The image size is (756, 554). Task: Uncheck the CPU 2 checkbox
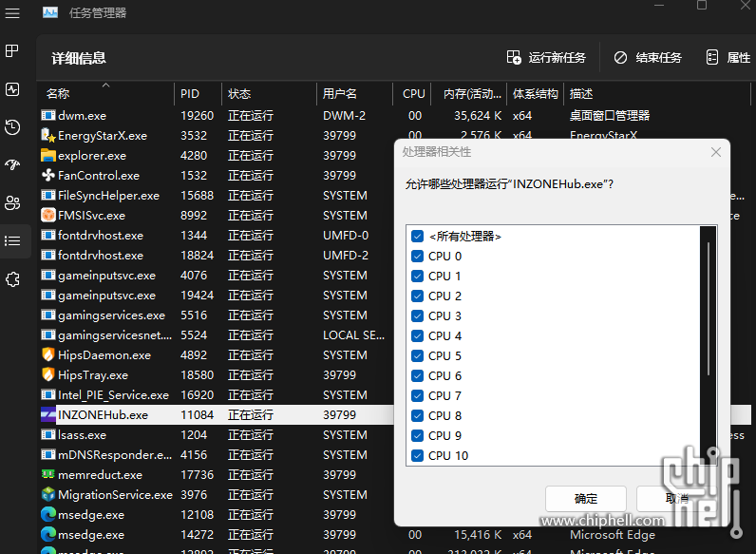pyautogui.click(x=418, y=296)
